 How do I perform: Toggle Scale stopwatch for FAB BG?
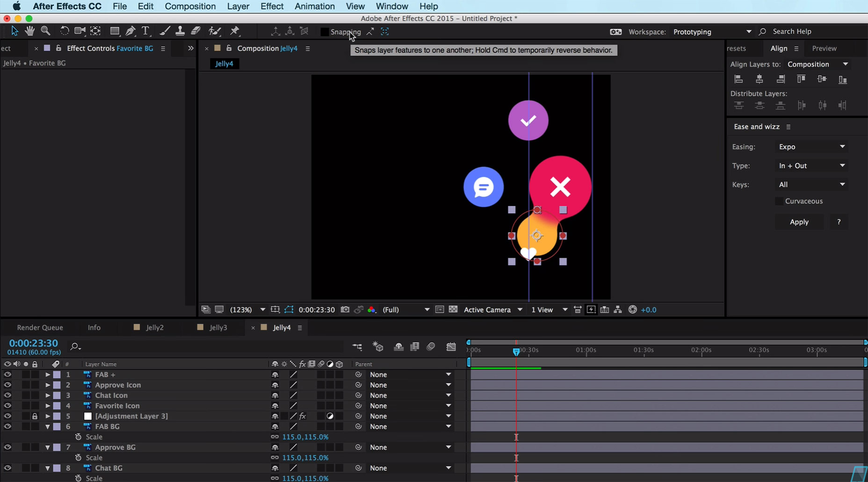78,437
